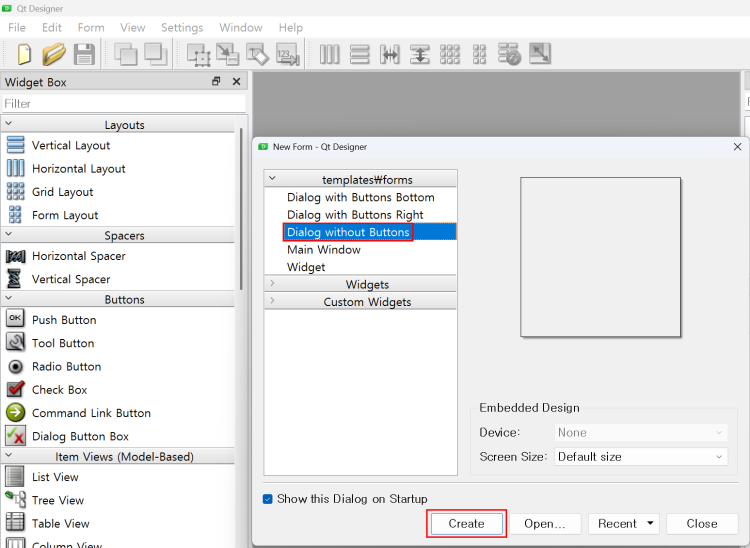Click the Open... button

click(545, 524)
